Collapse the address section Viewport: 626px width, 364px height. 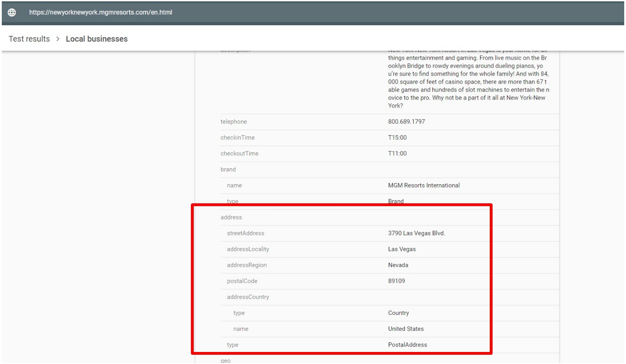(x=229, y=217)
